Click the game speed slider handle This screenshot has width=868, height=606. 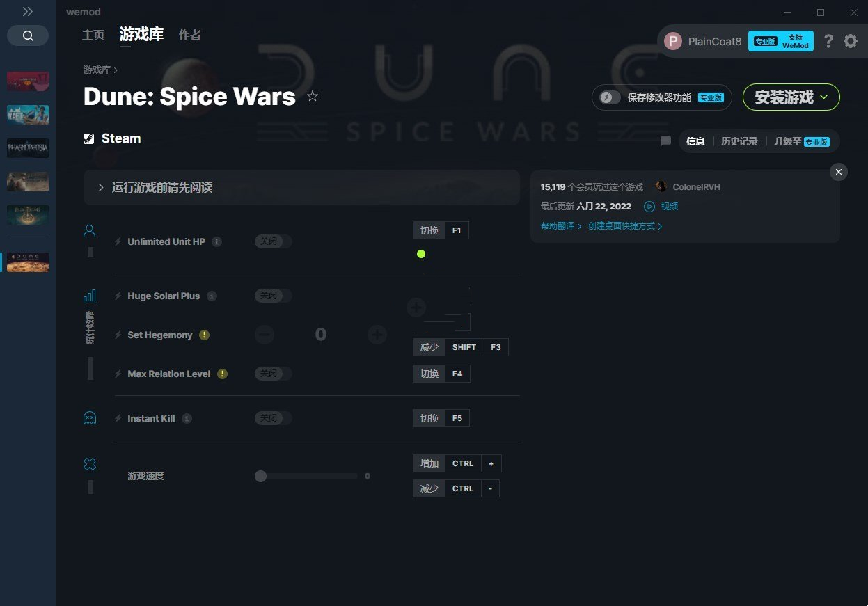pos(260,477)
